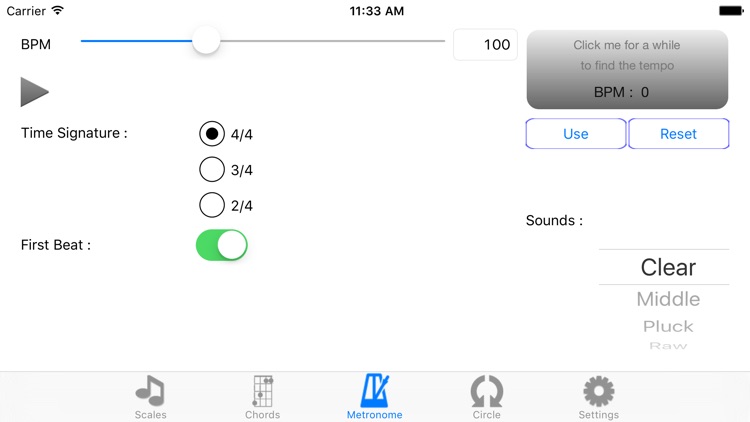
Task: Open the Settings gear icon
Action: (599, 391)
